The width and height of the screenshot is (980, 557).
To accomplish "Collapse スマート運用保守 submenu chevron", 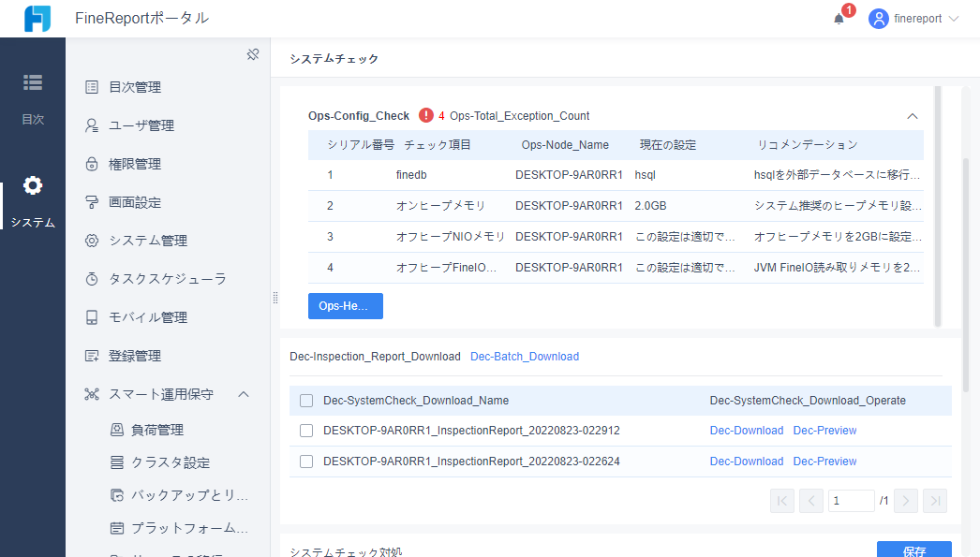I will (x=244, y=394).
